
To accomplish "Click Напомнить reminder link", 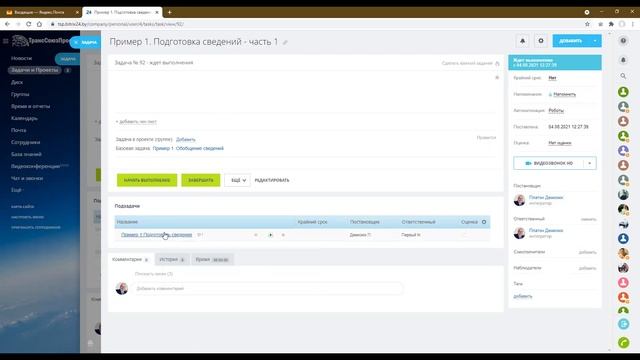I will [564, 94].
